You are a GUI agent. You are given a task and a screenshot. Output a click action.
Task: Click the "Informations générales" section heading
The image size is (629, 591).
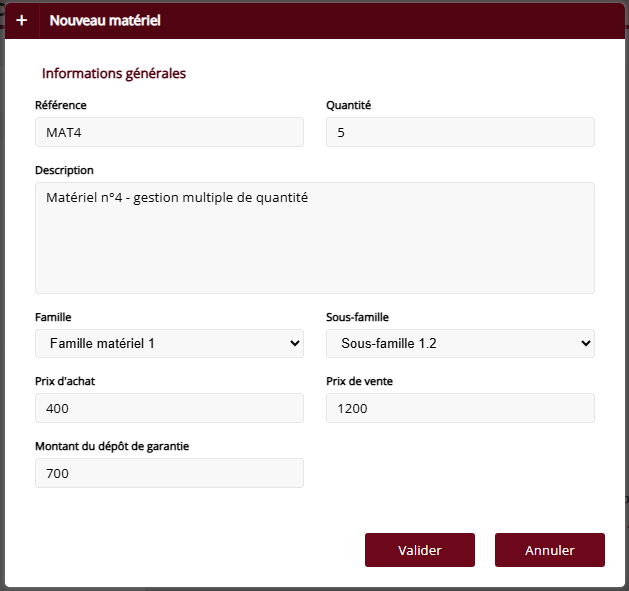point(114,73)
